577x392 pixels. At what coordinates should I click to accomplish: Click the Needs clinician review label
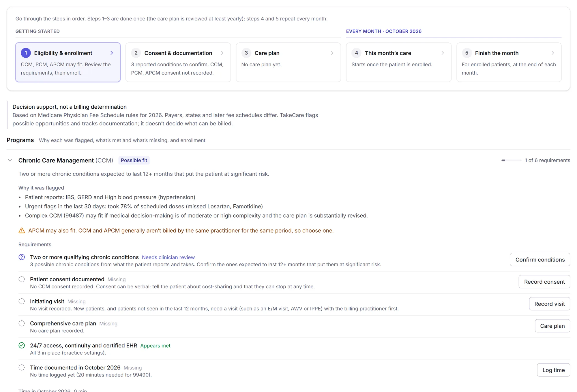pos(168,257)
